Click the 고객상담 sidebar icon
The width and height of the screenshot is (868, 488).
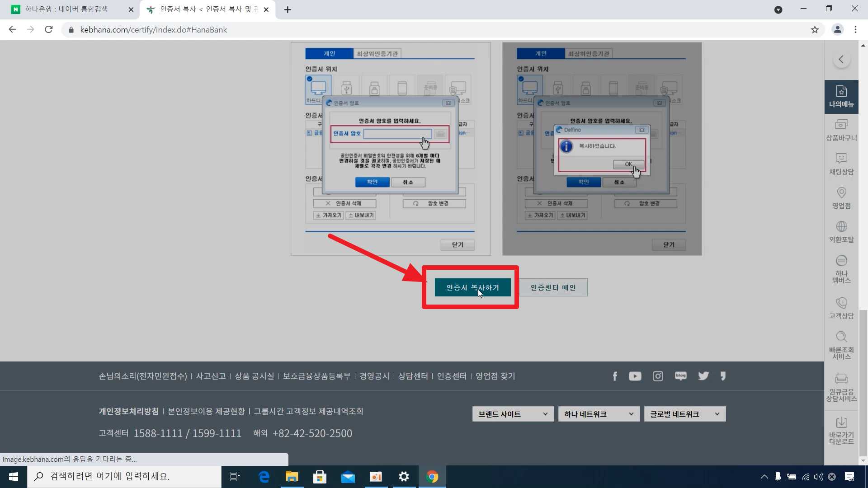coord(841,308)
